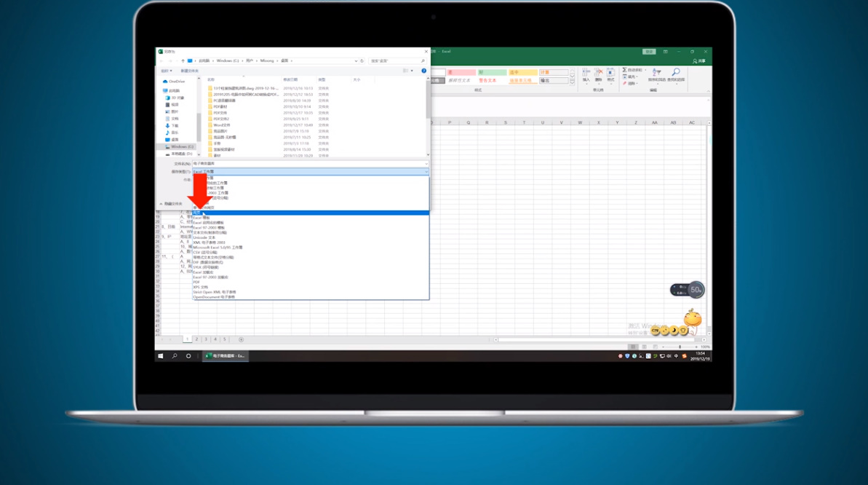Screen dimensions: 868x485
Task: Select the highlighted 网页 file type option
Action: click(x=311, y=213)
